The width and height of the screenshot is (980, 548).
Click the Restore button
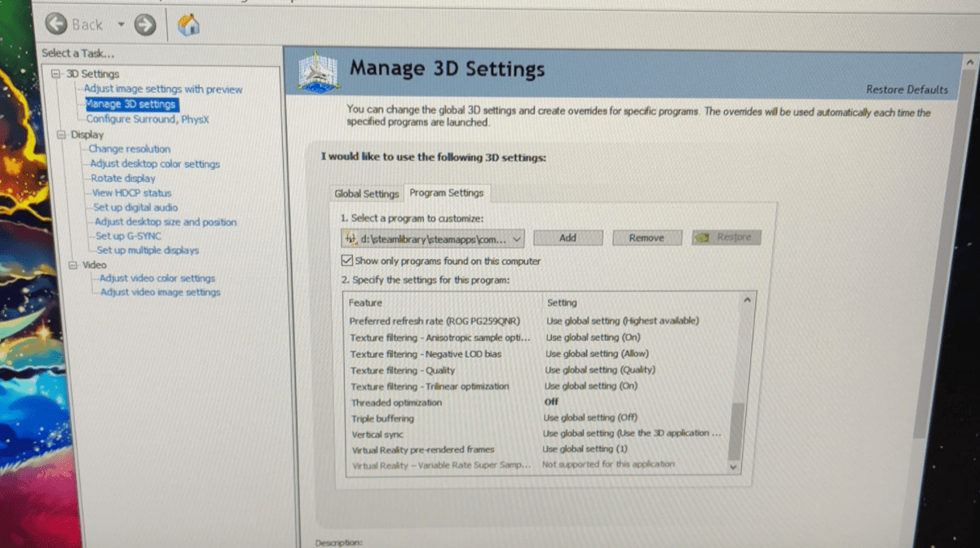[726, 238]
